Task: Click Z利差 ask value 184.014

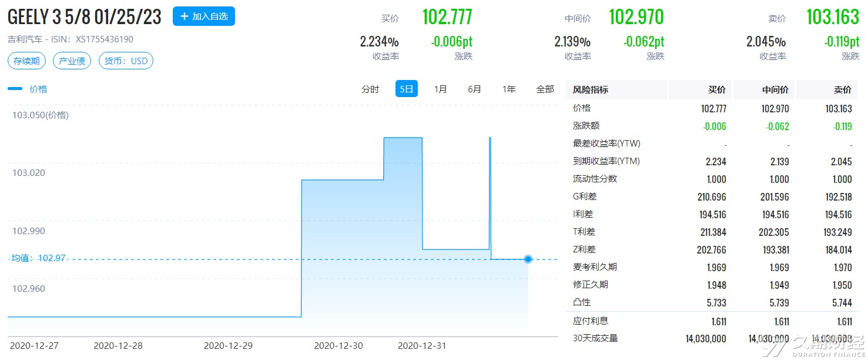Action: pos(839,249)
